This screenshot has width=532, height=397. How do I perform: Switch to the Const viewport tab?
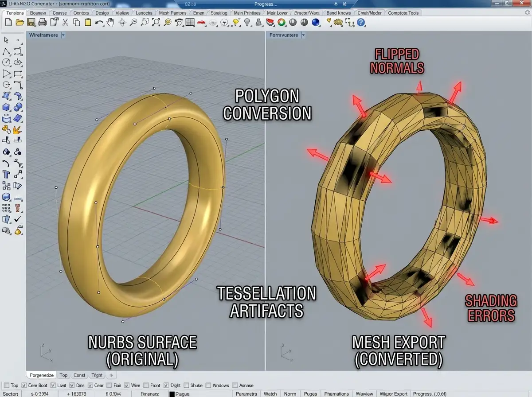coord(79,375)
